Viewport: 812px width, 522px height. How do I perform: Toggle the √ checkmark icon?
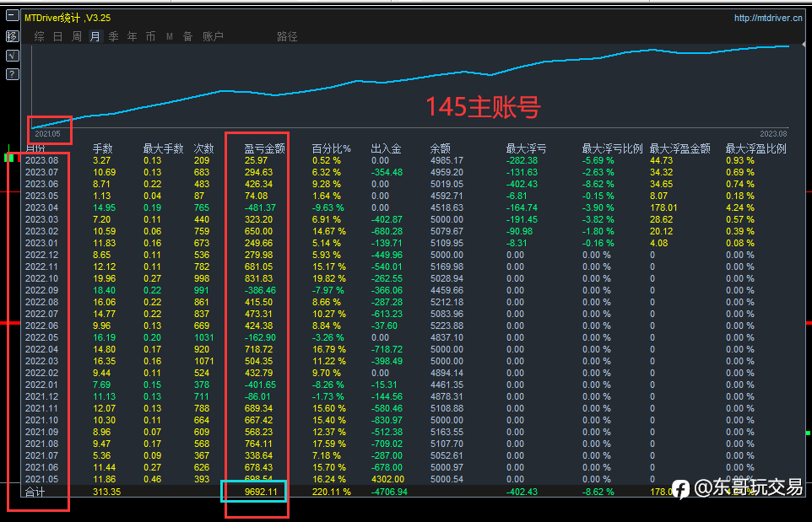[x=13, y=56]
